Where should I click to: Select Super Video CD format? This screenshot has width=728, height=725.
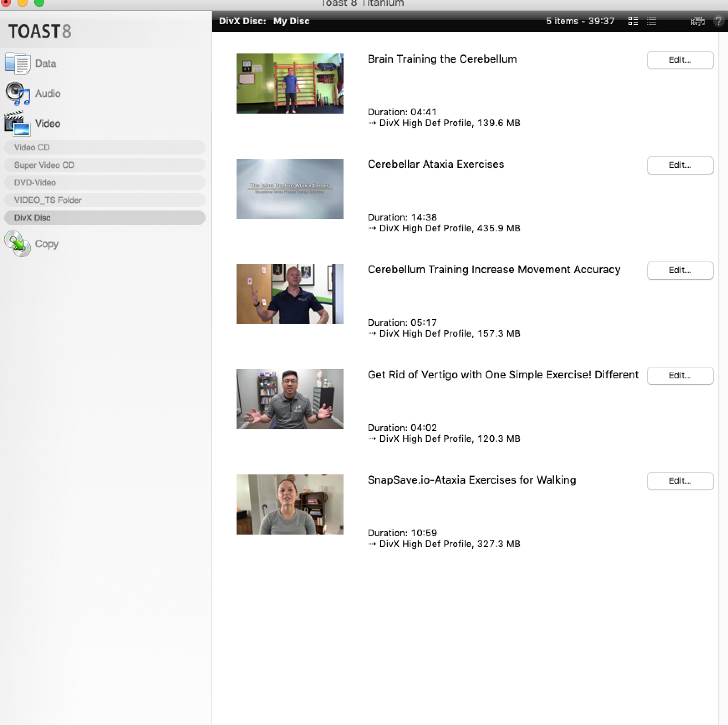coord(104,165)
